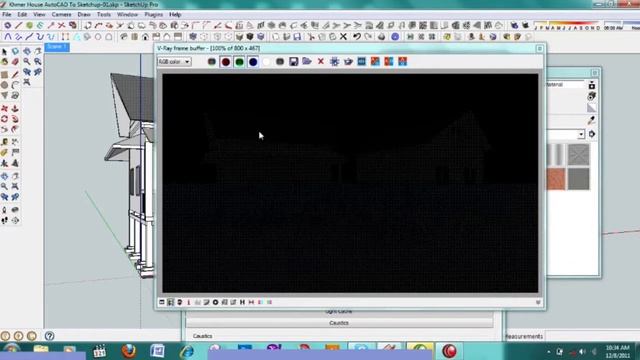Select the Circle drawing tool

click(4, 85)
